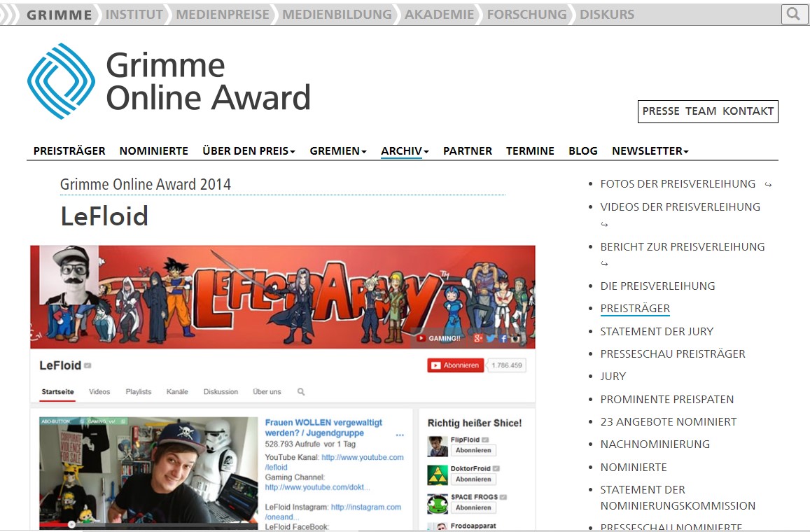Click the Instagram icon on the banner

point(515,338)
